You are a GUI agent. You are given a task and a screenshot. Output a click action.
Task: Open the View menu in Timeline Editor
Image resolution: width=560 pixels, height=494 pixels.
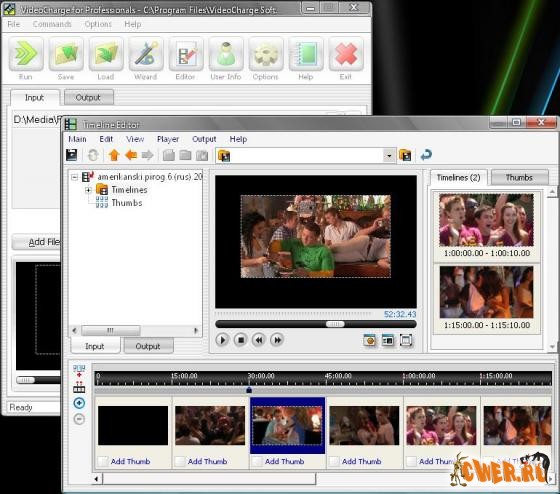click(x=135, y=139)
